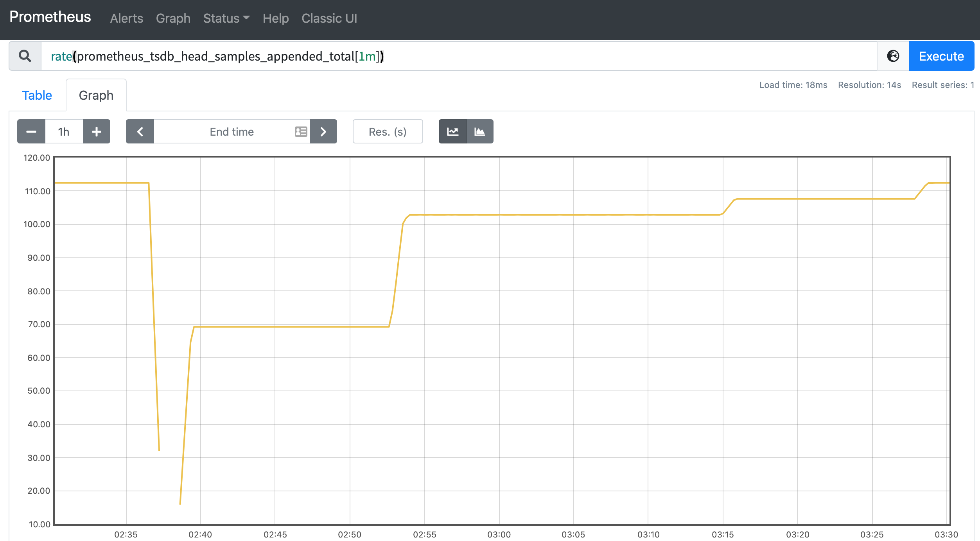Select the Graph tab
The image size is (980, 541).
tap(96, 95)
